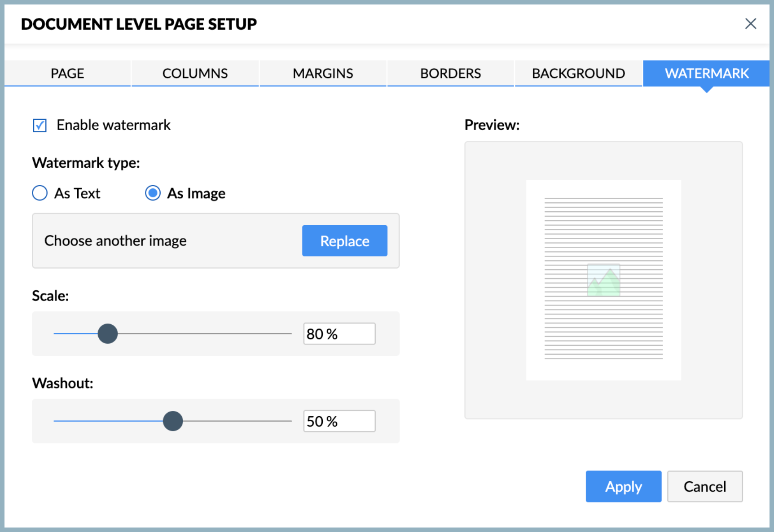Select the Watermark tab
Screen dimensions: 774x532
click(x=706, y=73)
